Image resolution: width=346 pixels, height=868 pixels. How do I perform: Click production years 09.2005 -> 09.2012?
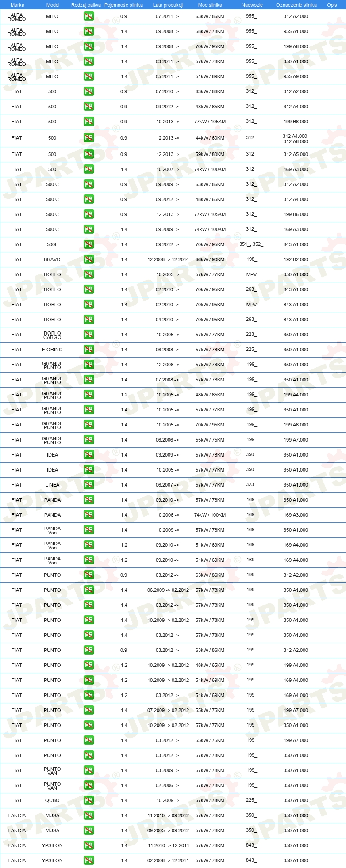(x=168, y=830)
